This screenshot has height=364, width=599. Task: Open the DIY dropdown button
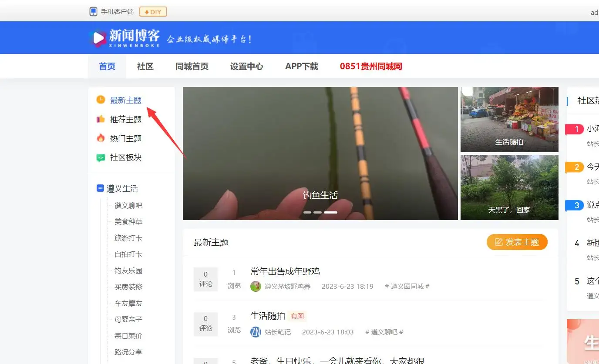[x=153, y=12]
